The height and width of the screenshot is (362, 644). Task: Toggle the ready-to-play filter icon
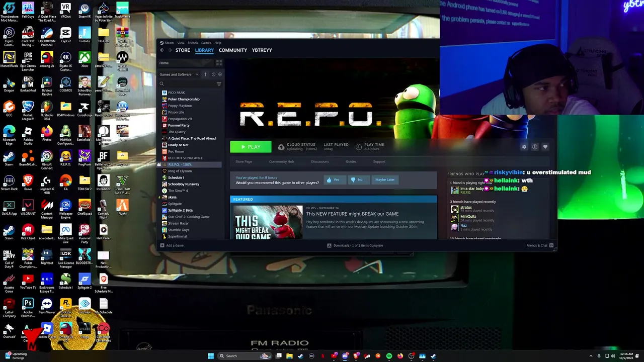click(x=220, y=74)
